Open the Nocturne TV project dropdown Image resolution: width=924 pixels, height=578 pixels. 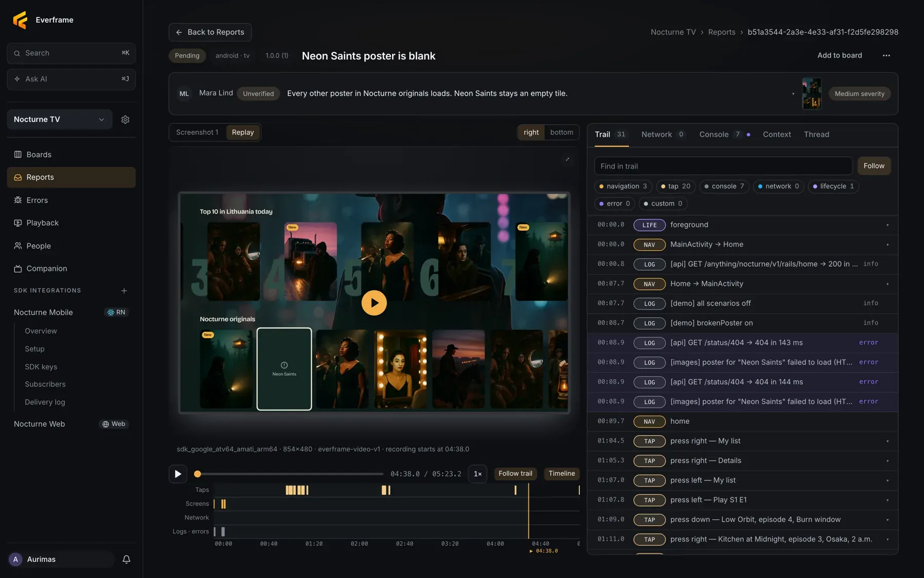(60, 120)
